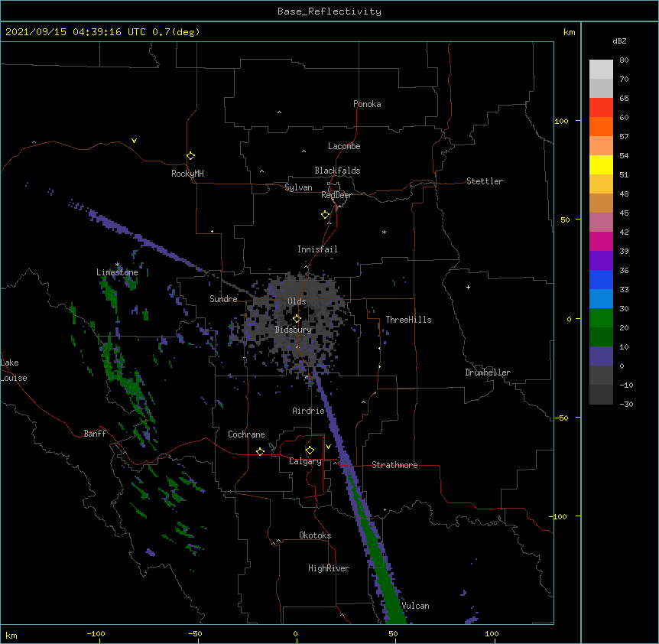659x644 pixels.
Task: Click the Lacombe city label
Action: click(x=344, y=146)
